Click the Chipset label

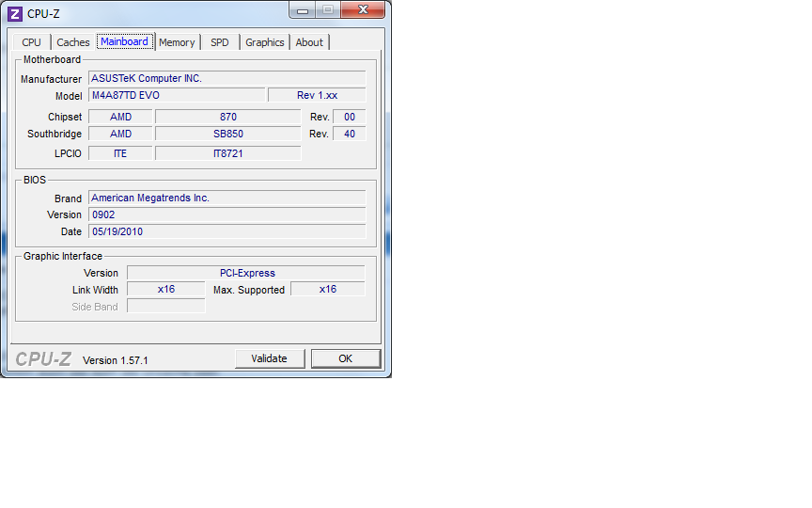click(x=65, y=118)
